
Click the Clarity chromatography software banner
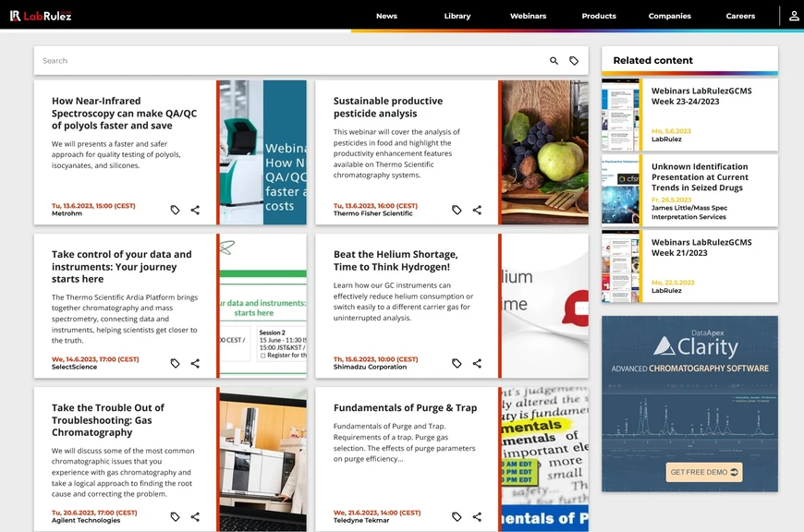tap(689, 404)
